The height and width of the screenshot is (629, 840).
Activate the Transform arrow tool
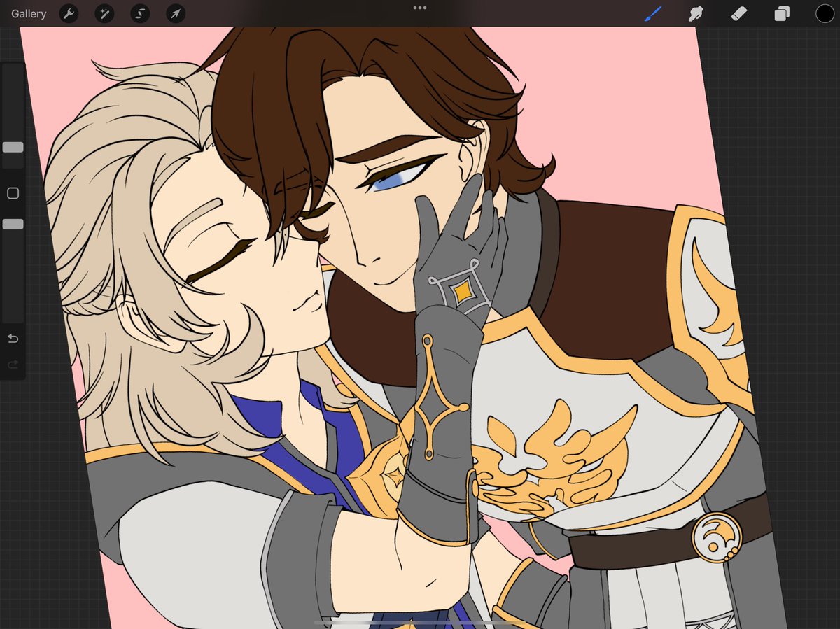click(176, 13)
